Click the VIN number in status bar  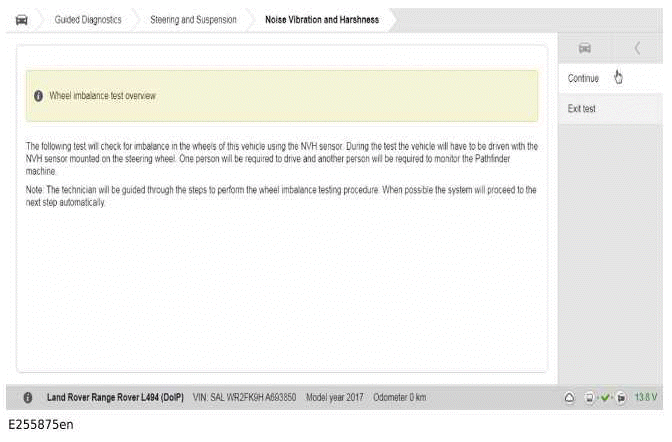tap(245, 397)
